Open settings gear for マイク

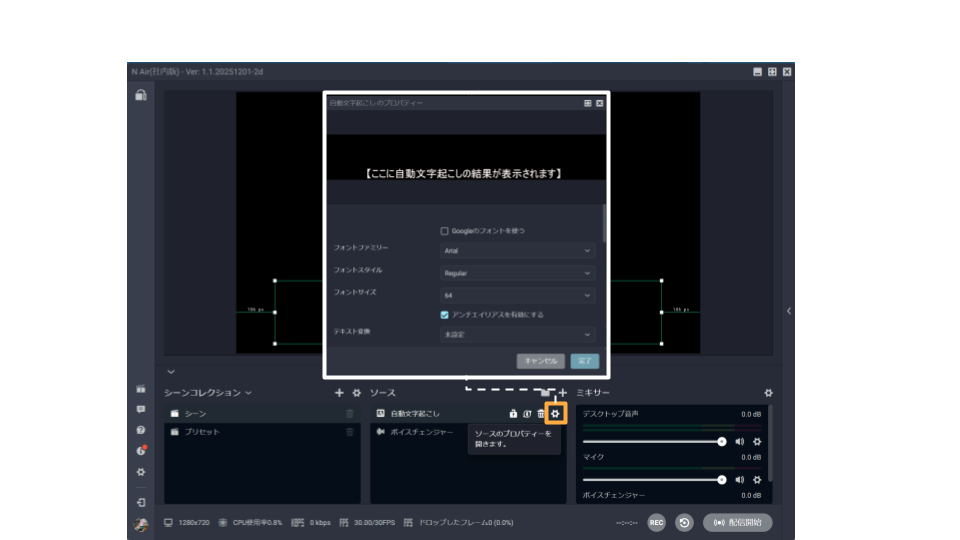tap(757, 479)
